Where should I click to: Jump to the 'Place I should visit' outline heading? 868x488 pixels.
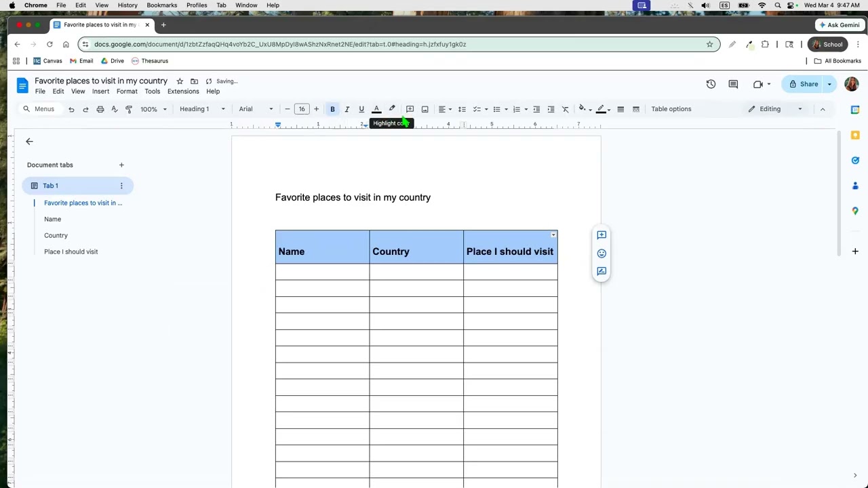71,251
